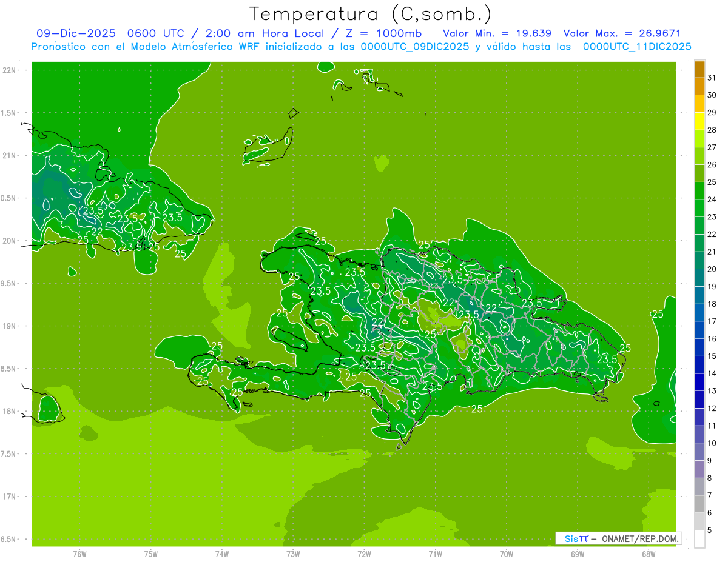Click colorbar label '16'
Screen dimensions: 728x562
[712, 339]
